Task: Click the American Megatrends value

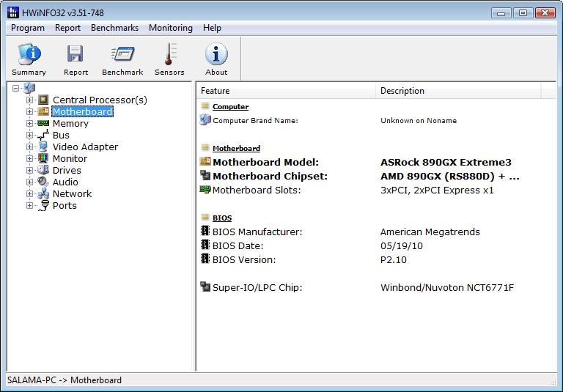Action: point(430,232)
